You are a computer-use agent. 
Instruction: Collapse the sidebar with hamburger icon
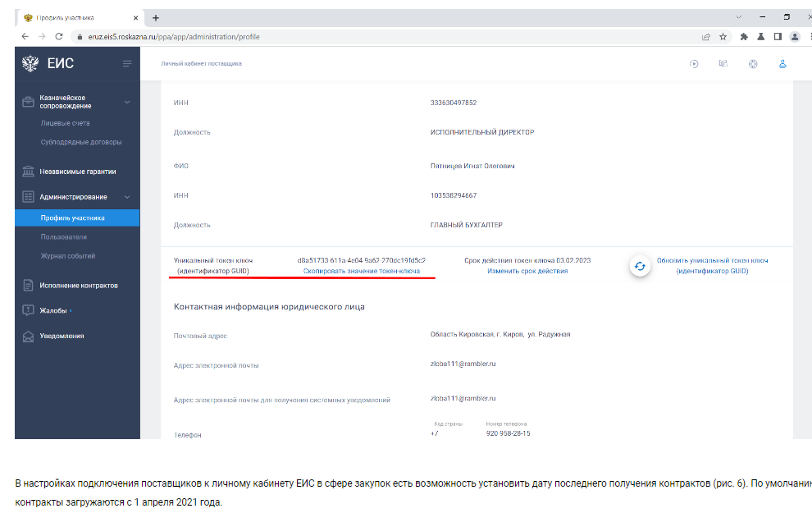(127, 63)
